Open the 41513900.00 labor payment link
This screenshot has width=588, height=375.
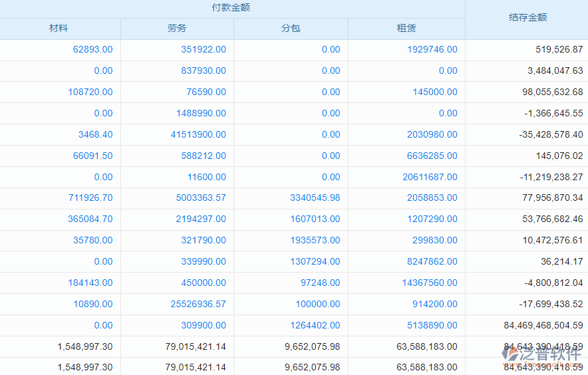coord(198,135)
